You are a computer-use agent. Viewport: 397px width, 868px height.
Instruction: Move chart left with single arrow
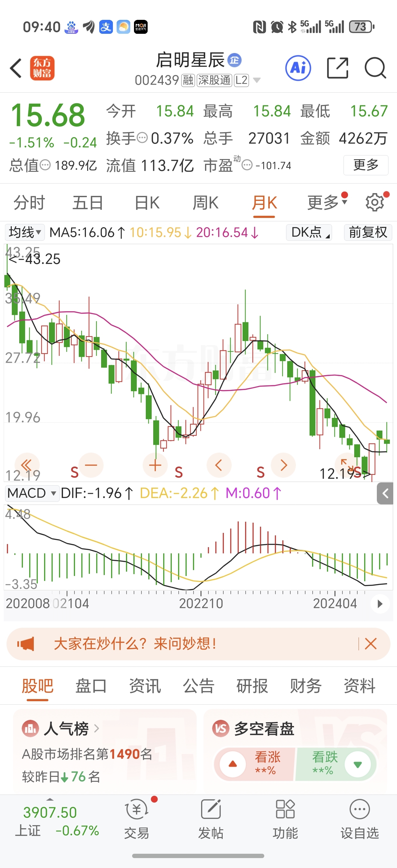point(219,465)
